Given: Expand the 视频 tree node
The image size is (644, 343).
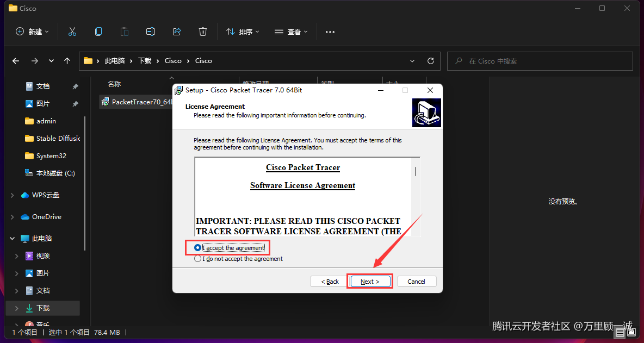Looking at the screenshot, I should tap(17, 256).
